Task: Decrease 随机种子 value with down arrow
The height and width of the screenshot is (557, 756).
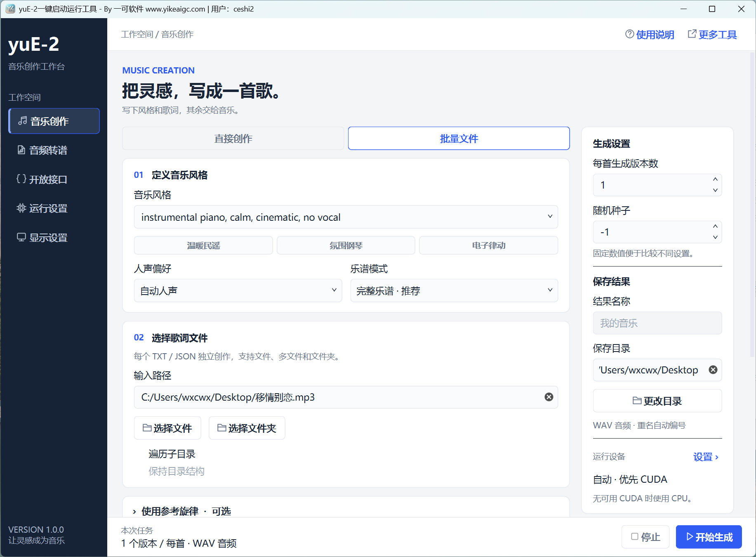Action: pyautogui.click(x=715, y=237)
